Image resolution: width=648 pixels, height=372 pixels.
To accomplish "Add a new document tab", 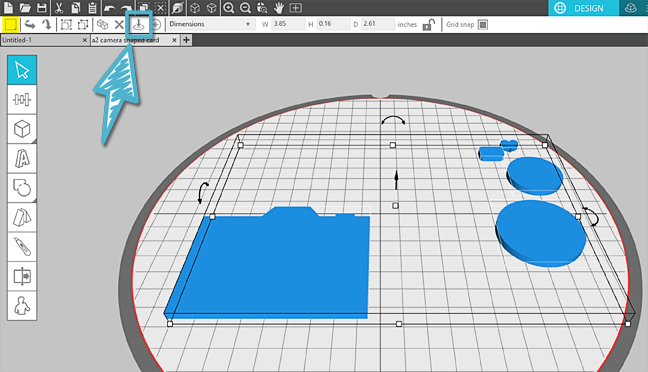I will coord(186,40).
